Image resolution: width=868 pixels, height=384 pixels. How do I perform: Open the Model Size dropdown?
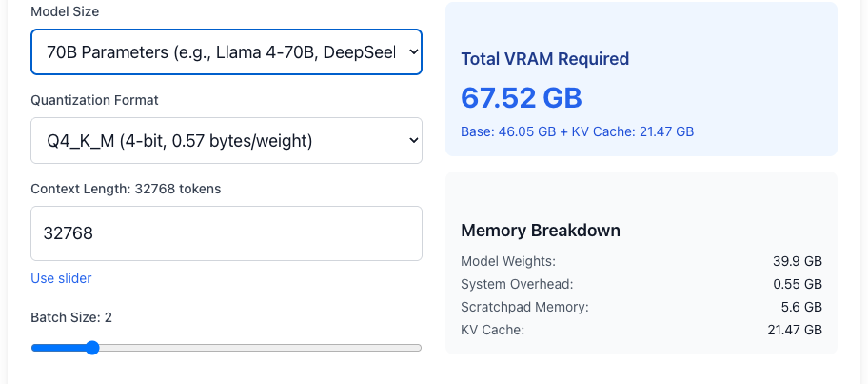(227, 52)
